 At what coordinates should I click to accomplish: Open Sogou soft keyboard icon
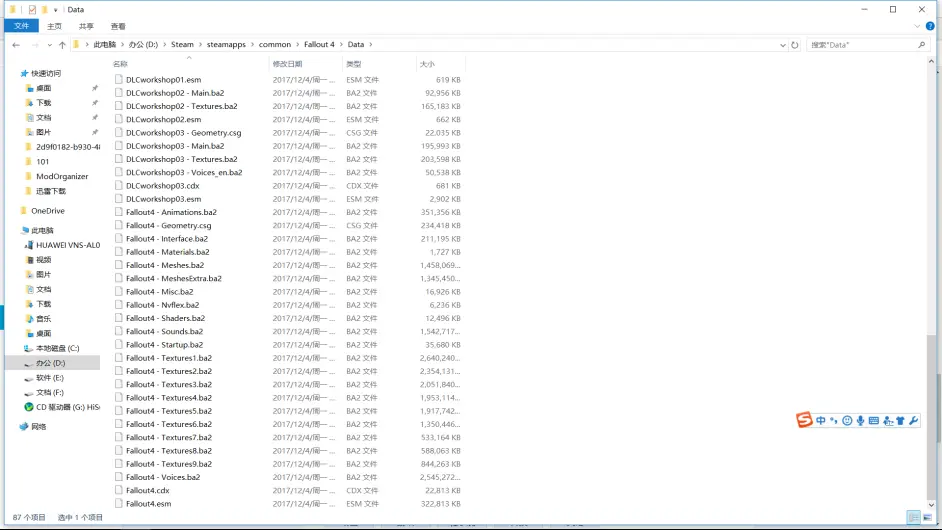(874, 421)
